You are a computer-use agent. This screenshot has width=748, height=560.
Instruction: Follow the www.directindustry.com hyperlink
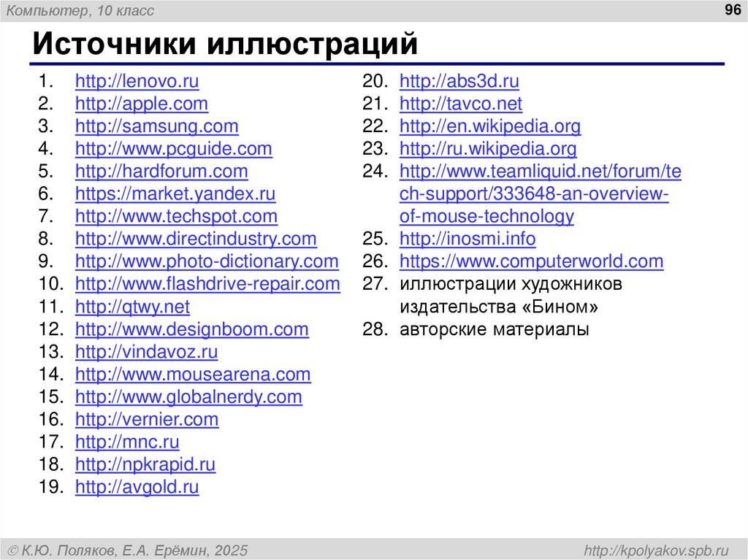[195, 239]
